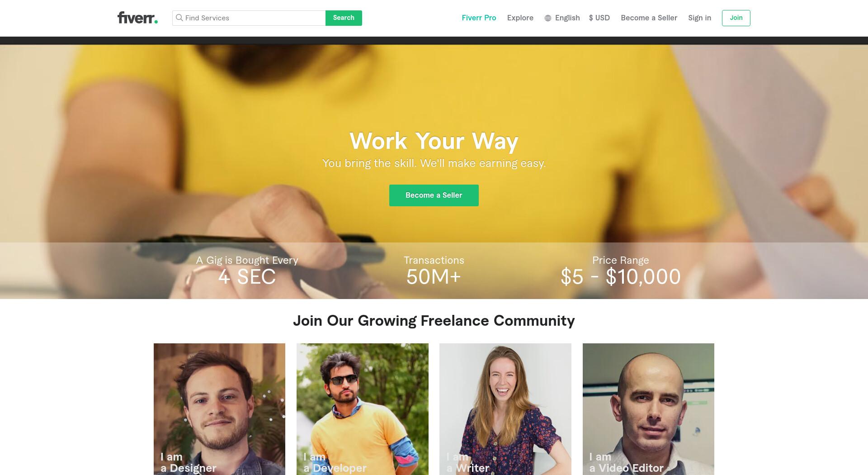The image size is (868, 475).
Task: Select the 'I am a Writer' card
Action: click(505, 409)
